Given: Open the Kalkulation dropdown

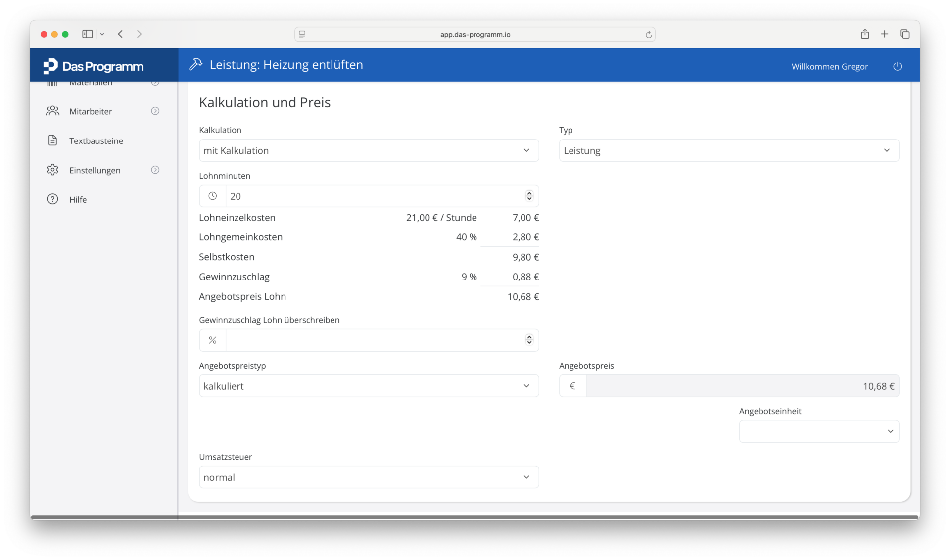Looking at the screenshot, I should (x=369, y=150).
